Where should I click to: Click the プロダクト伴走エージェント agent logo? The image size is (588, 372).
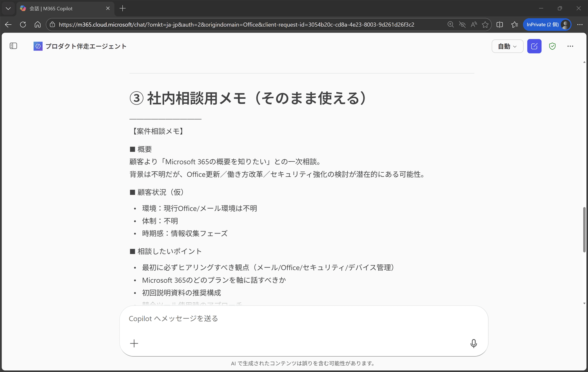pos(38,46)
